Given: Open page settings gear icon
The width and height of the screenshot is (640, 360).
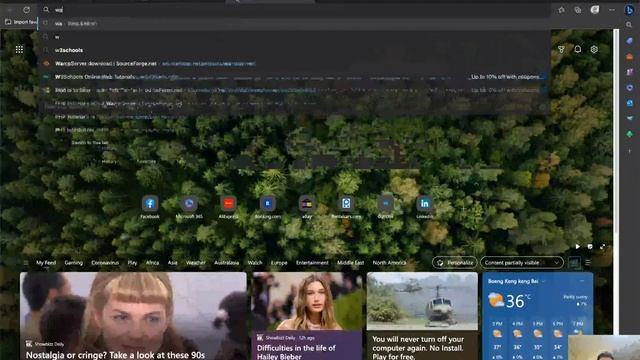Looking at the screenshot, I should coord(594,49).
